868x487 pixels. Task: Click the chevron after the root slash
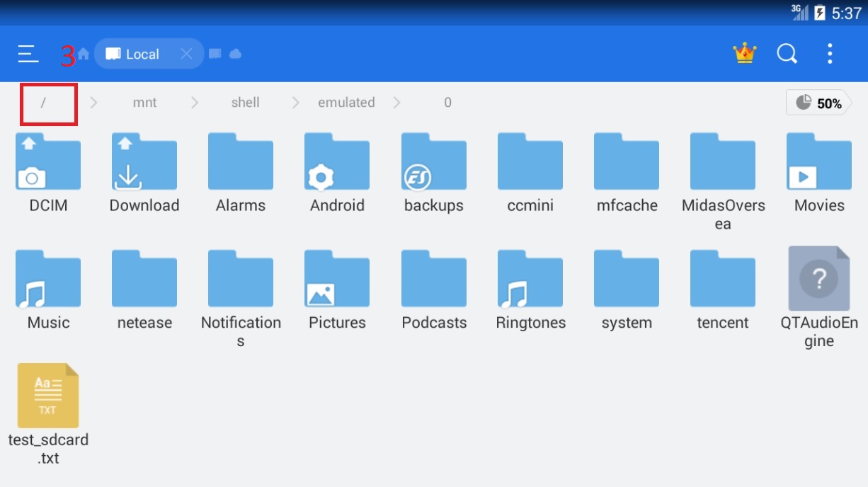coord(93,103)
